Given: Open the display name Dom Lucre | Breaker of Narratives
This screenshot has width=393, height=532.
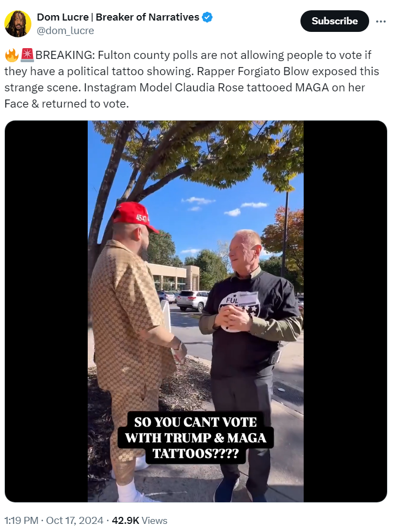Looking at the screenshot, I should pos(118,17).
